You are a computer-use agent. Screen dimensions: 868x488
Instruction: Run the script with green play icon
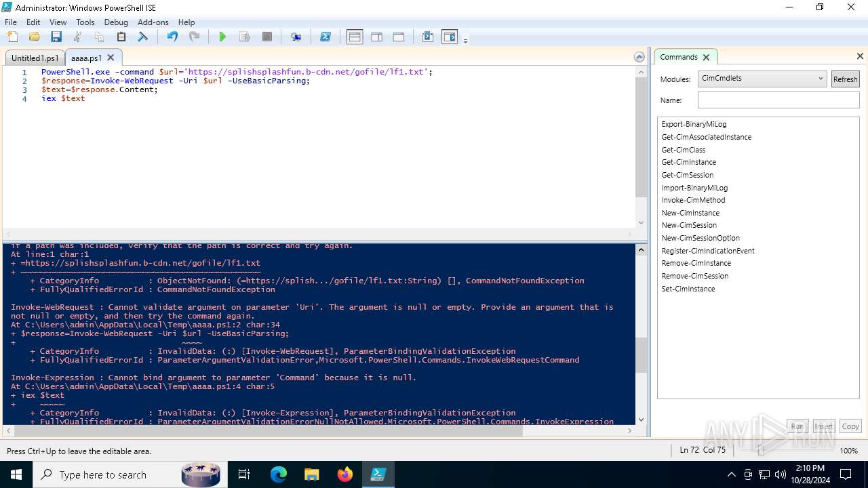222,37
